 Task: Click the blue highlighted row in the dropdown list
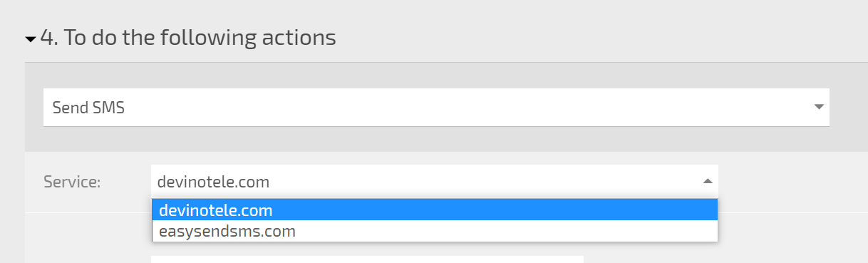point(434,211)
